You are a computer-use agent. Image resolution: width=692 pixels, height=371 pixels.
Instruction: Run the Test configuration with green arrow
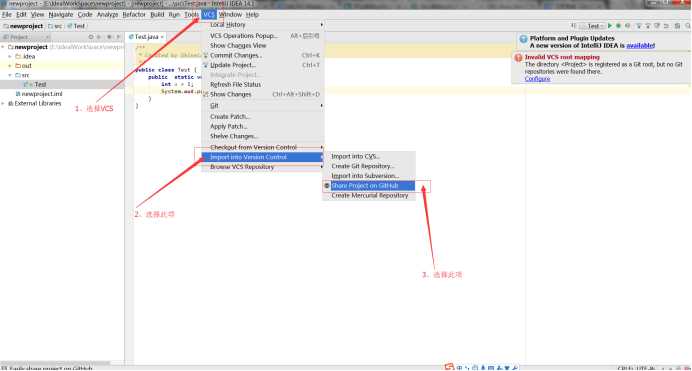tap(610, 26)
